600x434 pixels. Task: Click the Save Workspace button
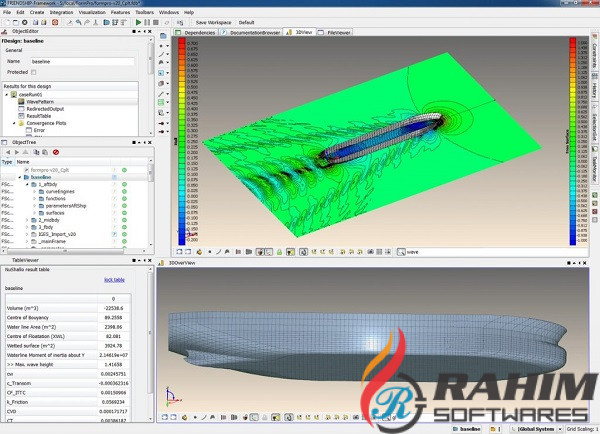point(213,23)
